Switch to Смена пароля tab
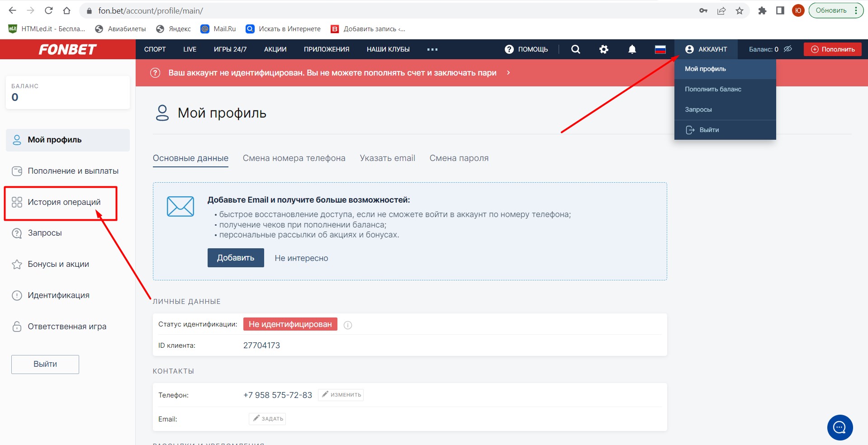 click(x=459, y=158)
